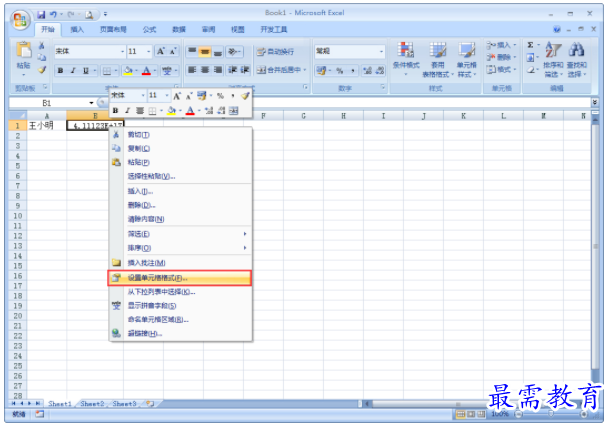Expand the Delete cells dropdown (删除)
The width and height of the screenshot is (610, 428).
click(x=515, y=58)
